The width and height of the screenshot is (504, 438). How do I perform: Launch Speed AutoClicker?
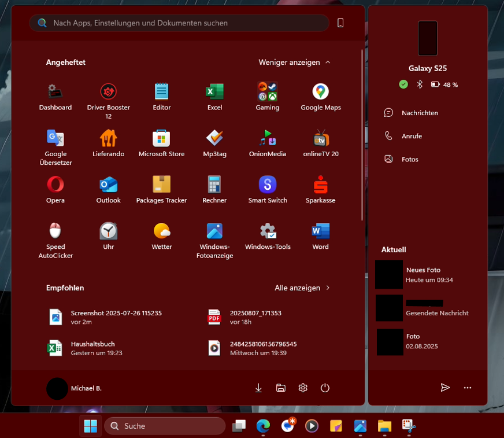click(x=55, y=240)
